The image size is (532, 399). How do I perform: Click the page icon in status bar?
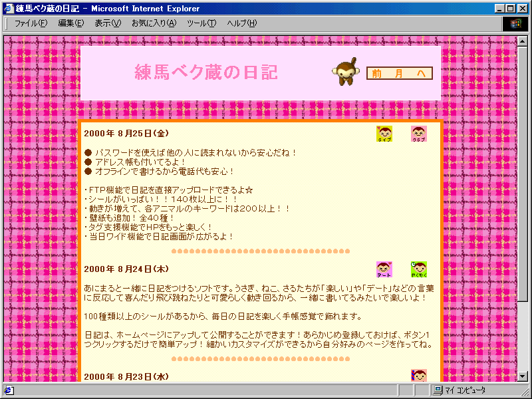tap(9, 390)
